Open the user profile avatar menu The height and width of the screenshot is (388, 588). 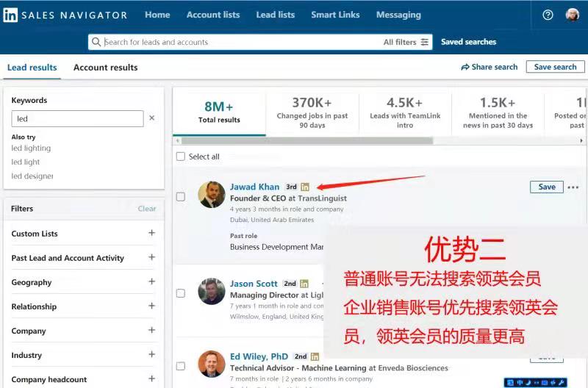coord(573,15)
